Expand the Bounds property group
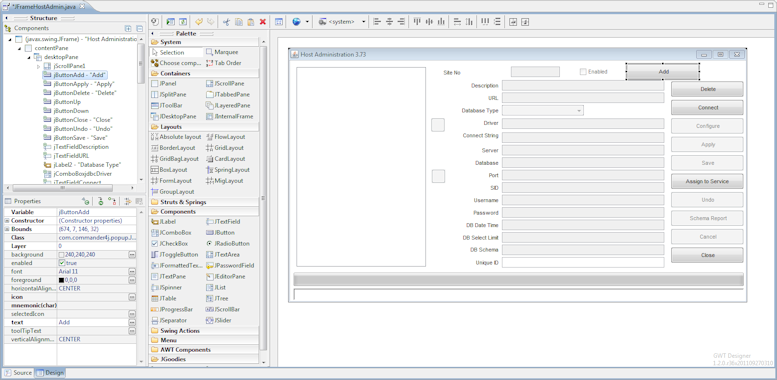The width and height of the screenshot is (777, 380). click(x=7, y=229)
